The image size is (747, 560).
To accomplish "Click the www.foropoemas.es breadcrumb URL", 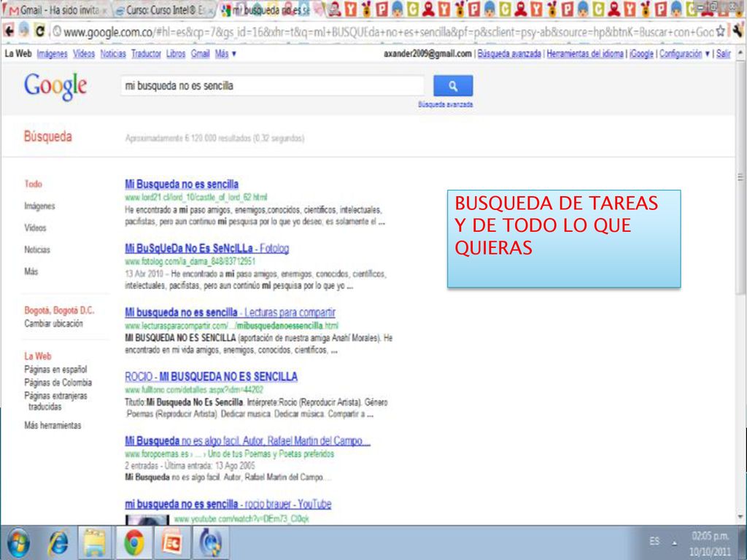I will 229,454.
